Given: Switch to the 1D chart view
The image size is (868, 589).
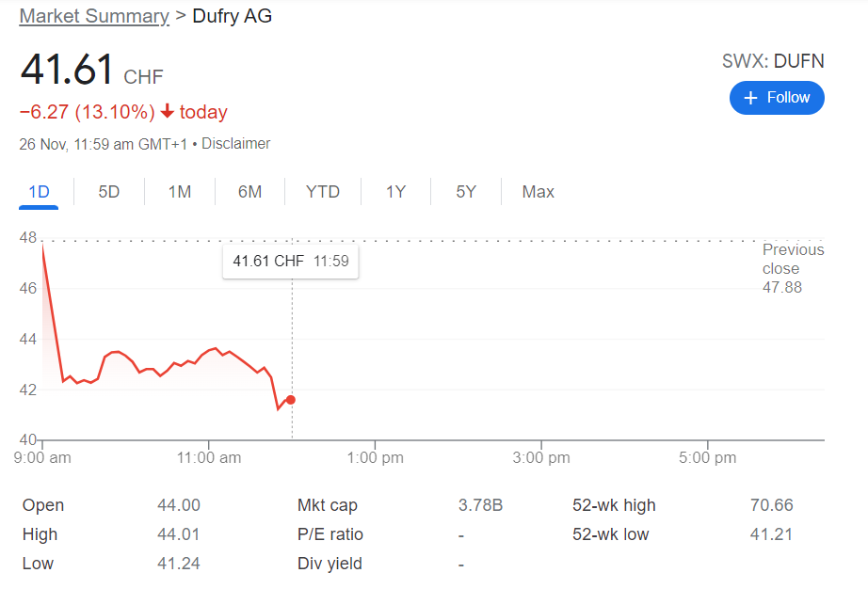Looking at the screenshot, I should click(x=39, y=191).
